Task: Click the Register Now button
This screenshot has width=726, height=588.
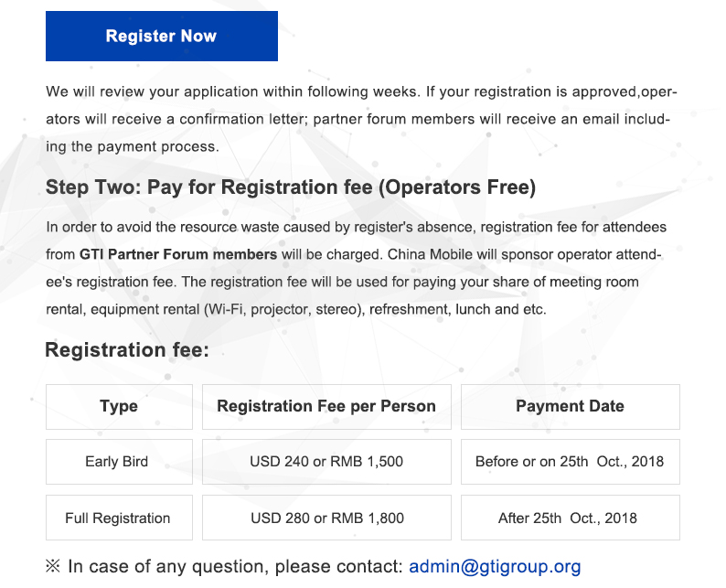Action: pyautogui.click(x=162, y=36)
